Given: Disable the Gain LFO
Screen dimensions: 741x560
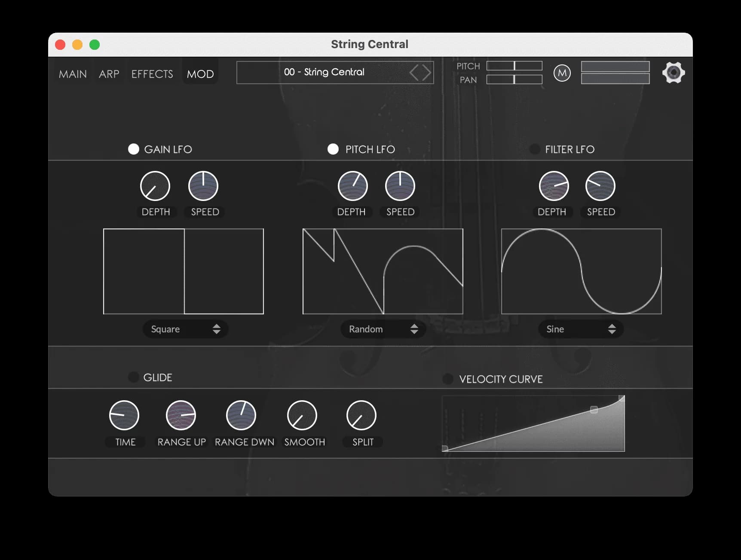Looking at the screenshot, I should pos(133,149).
